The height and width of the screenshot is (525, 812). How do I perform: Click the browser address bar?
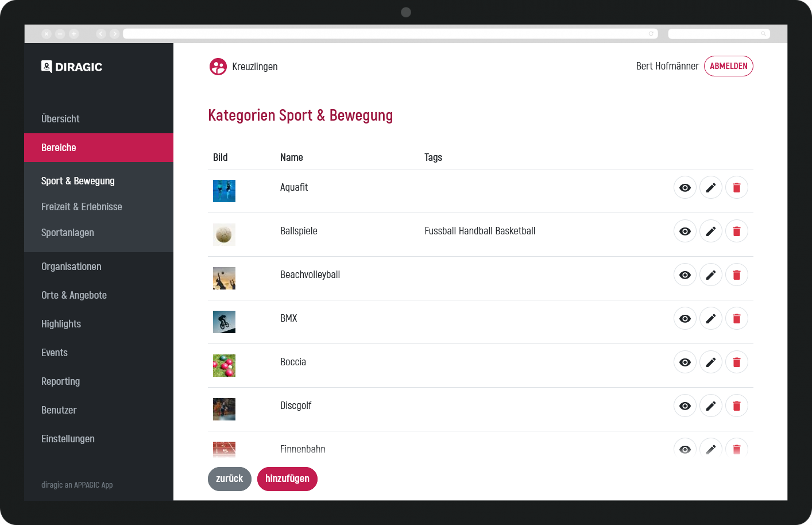pos(385,34)
